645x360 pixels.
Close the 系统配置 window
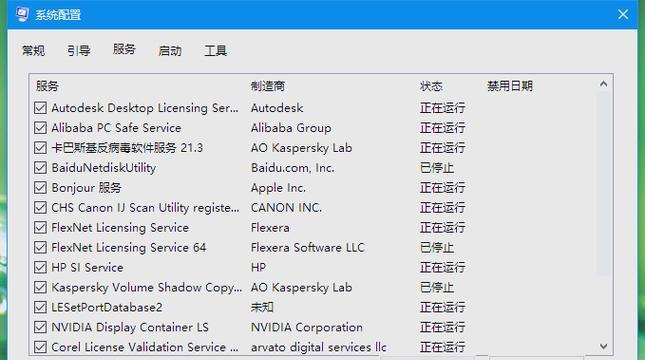pos(623,14)
